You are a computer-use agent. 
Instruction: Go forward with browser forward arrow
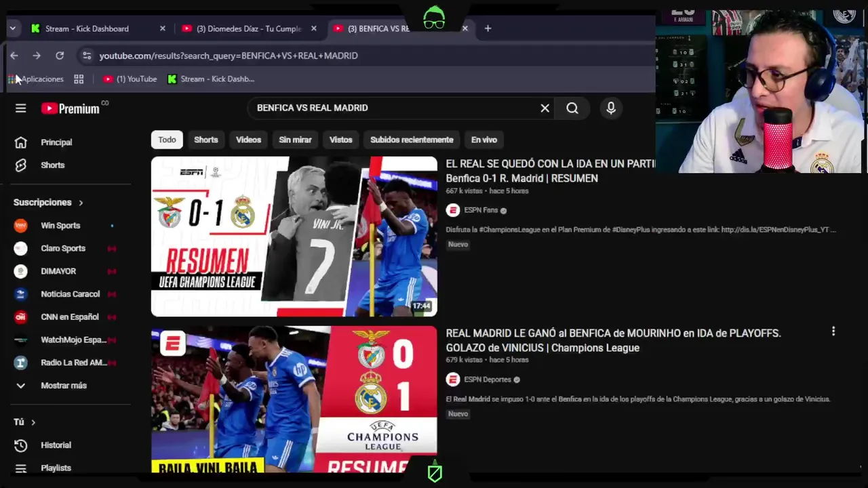[x=37, y=56]
